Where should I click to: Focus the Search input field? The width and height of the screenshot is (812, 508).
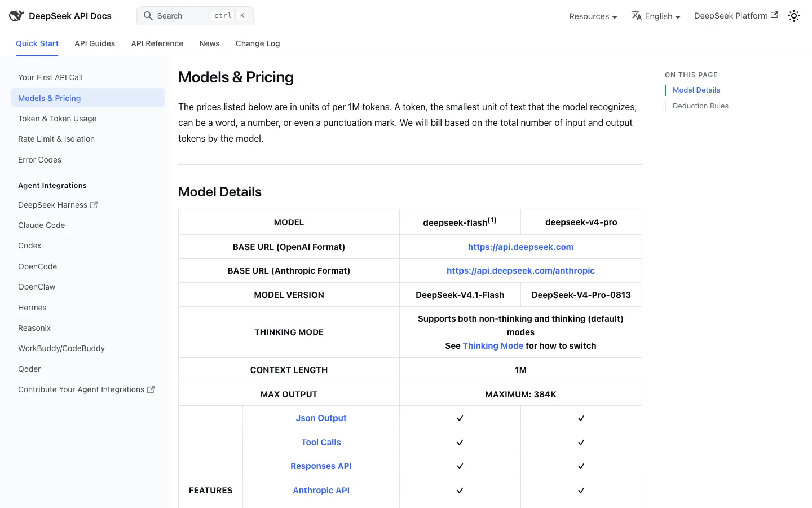click(195, 16)
